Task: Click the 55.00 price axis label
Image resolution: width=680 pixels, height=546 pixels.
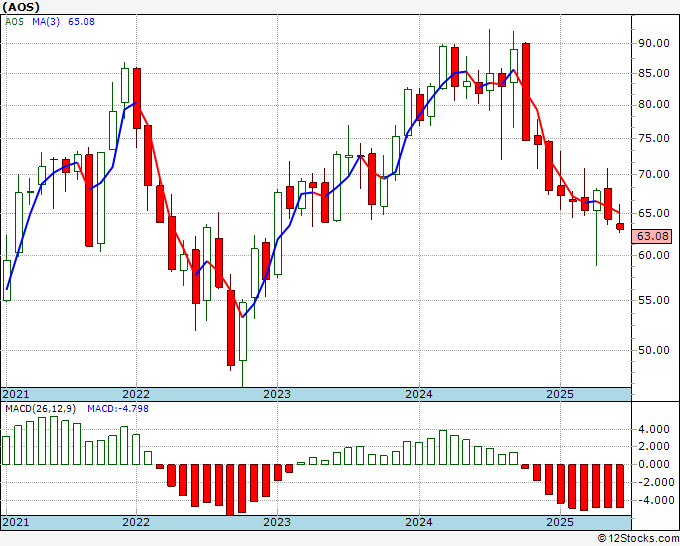Action: [653, 300]
